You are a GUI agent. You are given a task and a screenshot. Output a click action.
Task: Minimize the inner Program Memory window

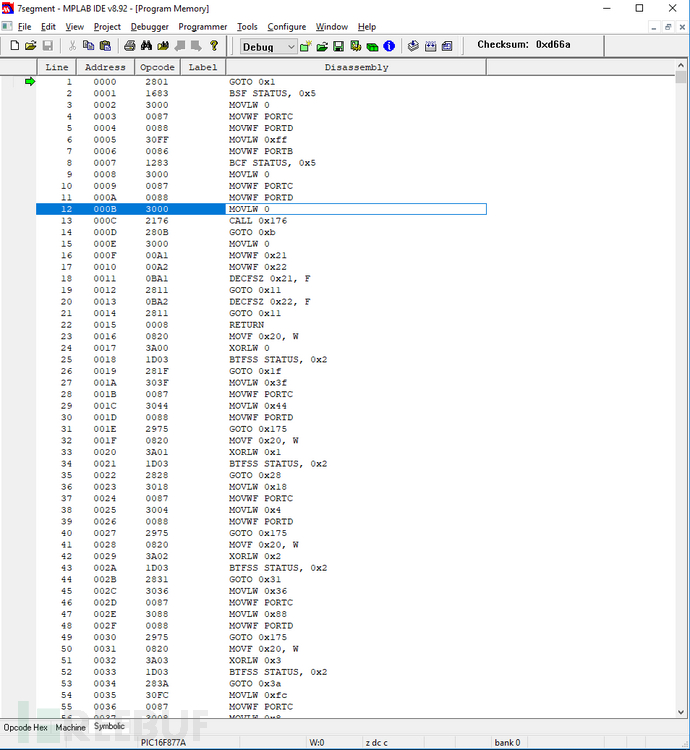[653, 27]
